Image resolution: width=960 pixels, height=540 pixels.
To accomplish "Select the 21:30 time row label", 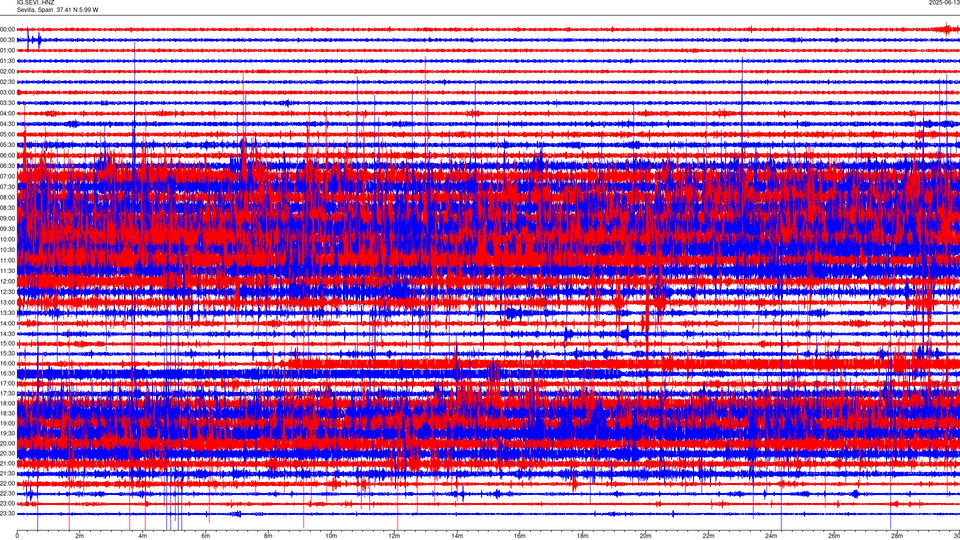I will (x=7, y=474).
